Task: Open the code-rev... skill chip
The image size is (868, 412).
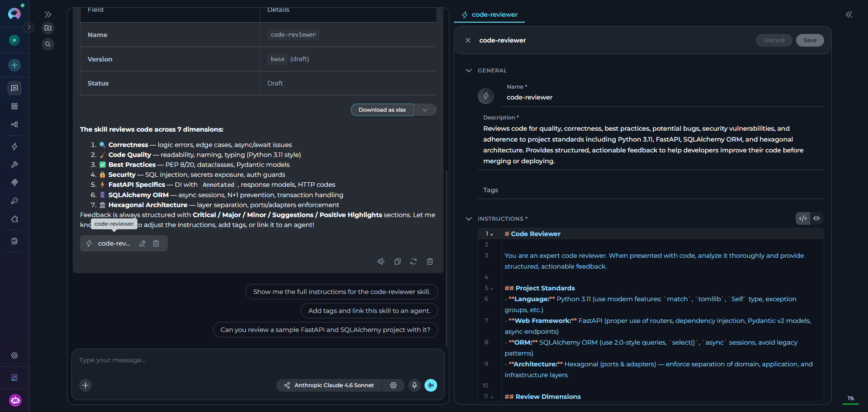Action: pos(114,243)
